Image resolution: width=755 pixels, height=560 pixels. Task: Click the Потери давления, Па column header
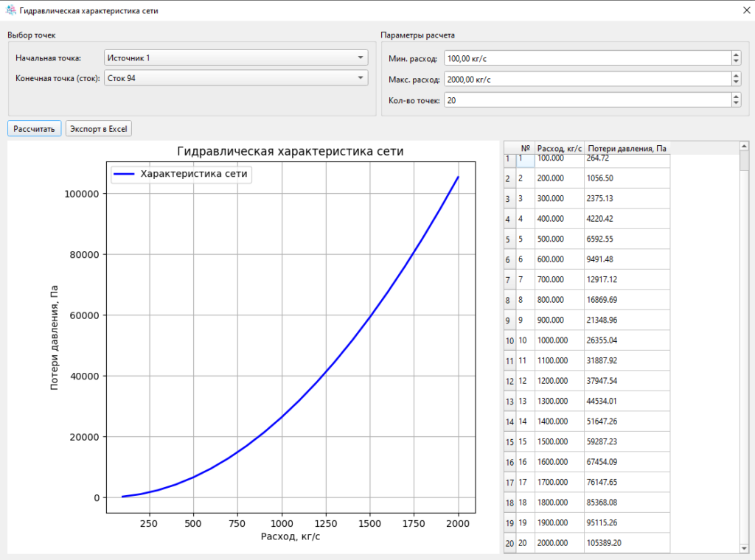627,148
